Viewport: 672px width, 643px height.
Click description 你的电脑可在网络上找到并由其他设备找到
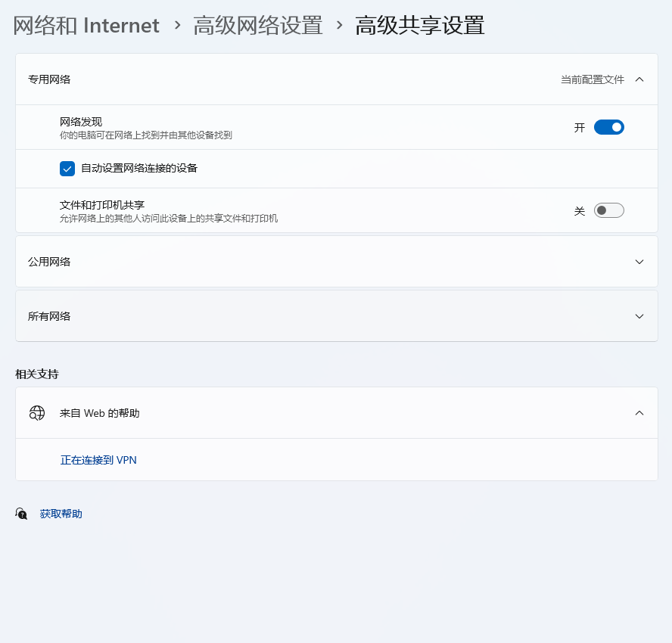(x=146, y=135)
